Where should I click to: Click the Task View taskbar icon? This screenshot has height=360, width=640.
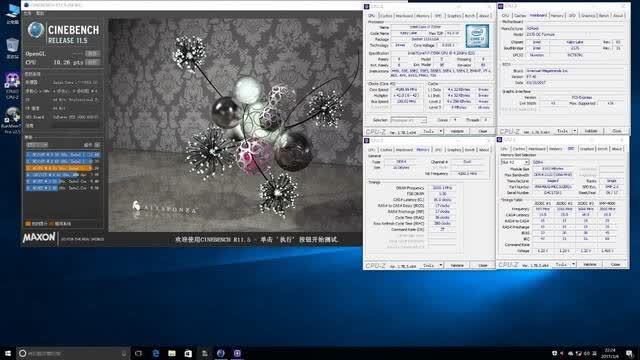(x=139, y=353)
